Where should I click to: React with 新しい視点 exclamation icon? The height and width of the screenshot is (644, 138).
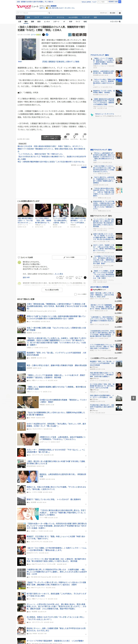tap(83, 137)
